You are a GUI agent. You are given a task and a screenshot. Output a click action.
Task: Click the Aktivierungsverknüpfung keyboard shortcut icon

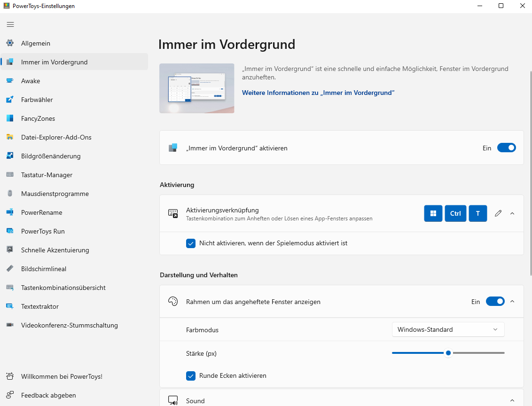(173, 213)
